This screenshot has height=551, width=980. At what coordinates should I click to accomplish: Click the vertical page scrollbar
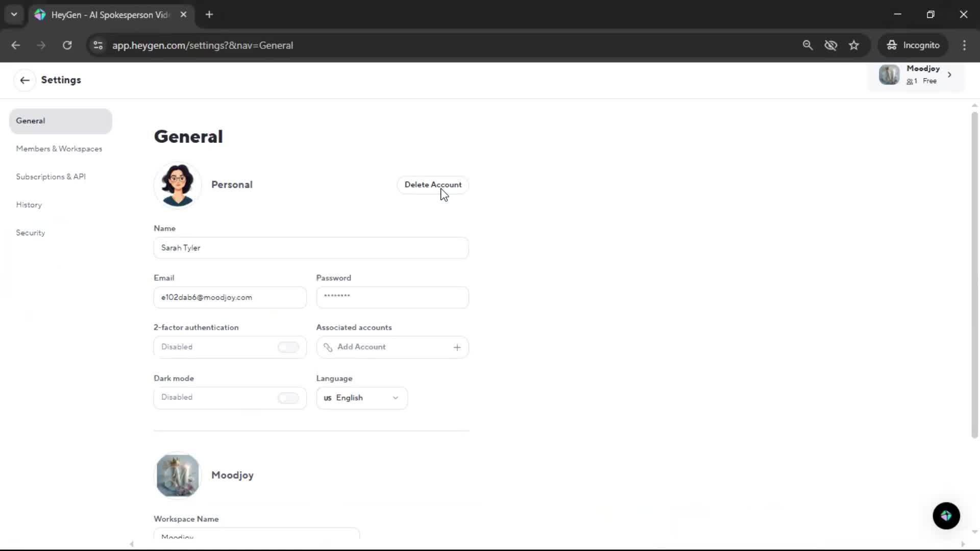pyautogui.click(x=974, y=275)
